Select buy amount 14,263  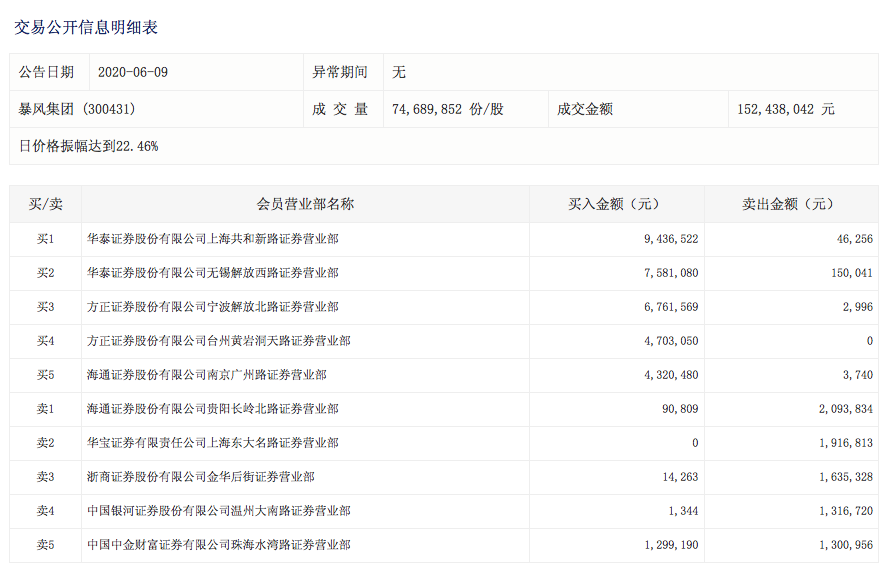(680, 477)
